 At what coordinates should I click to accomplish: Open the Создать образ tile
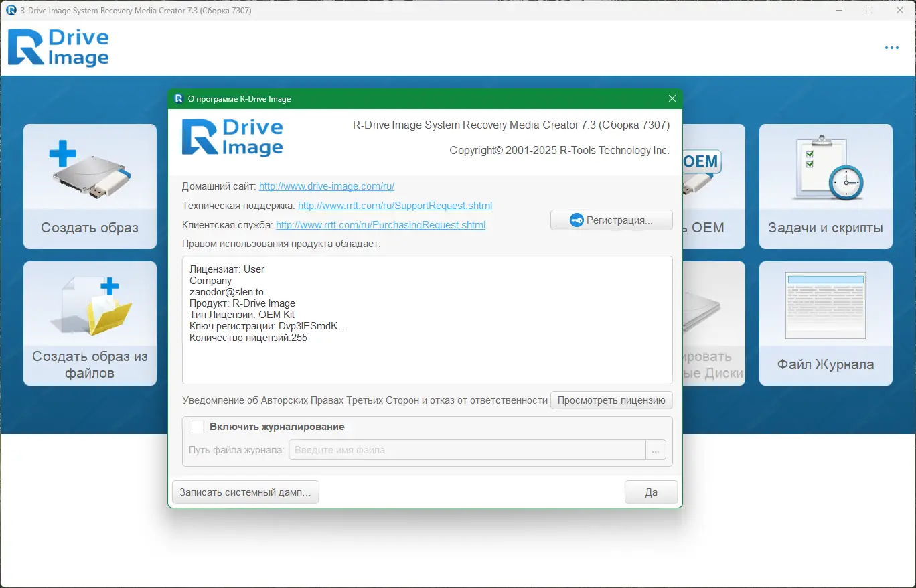(x=90, y=187)
